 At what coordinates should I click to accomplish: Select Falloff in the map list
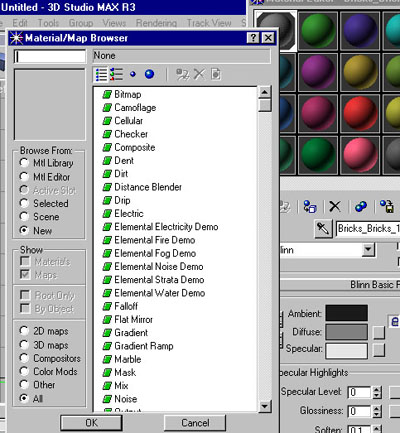126,306
